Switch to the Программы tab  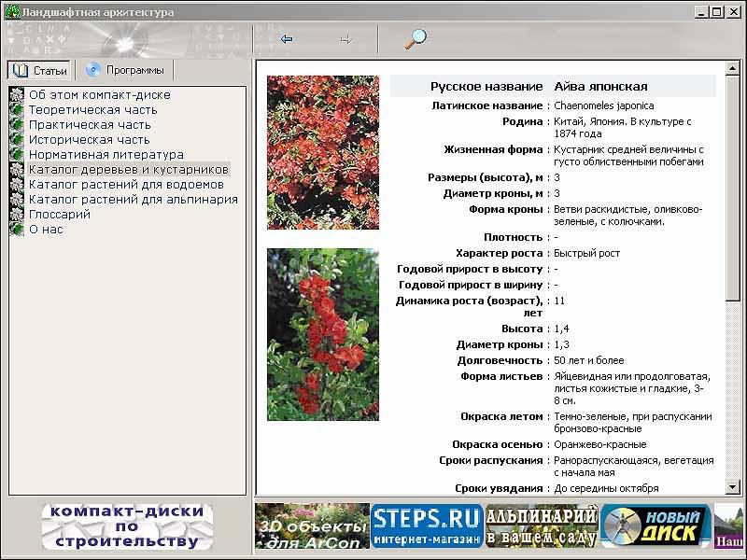(125, 70)
